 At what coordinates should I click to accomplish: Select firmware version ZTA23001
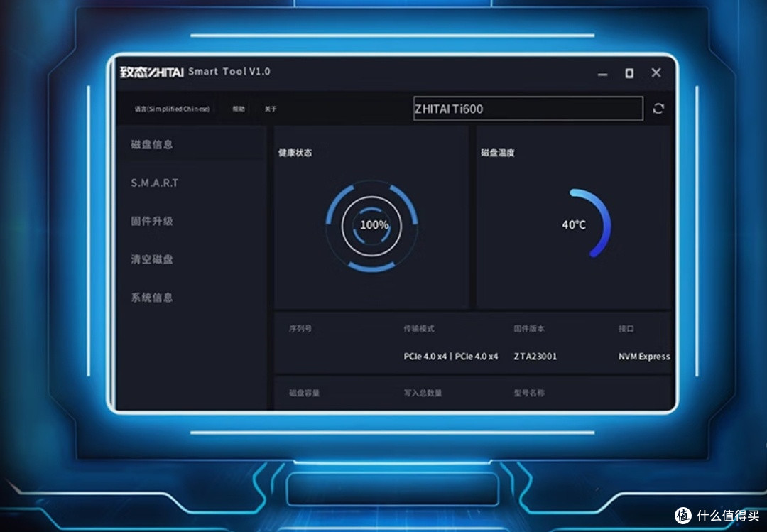(535, 357)
